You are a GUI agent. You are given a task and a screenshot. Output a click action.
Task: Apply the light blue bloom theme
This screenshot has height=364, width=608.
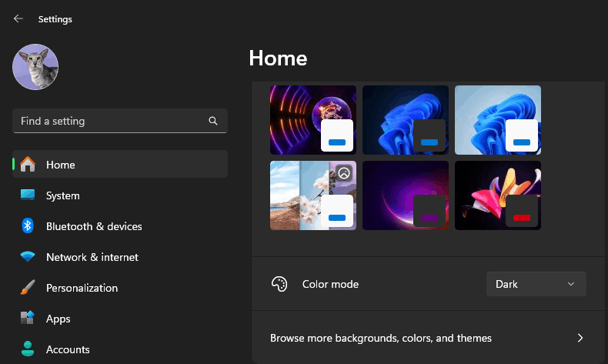pyautogui.click(x=497, y=120)
